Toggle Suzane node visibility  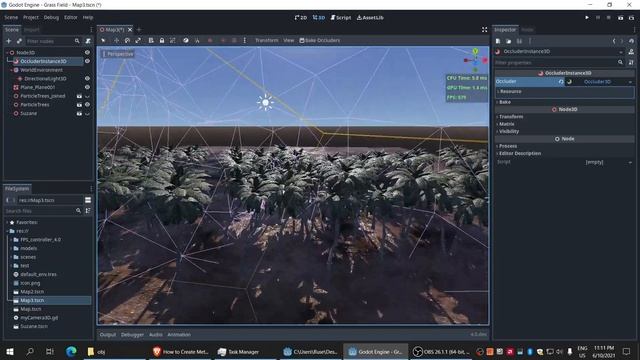(87, 113)
